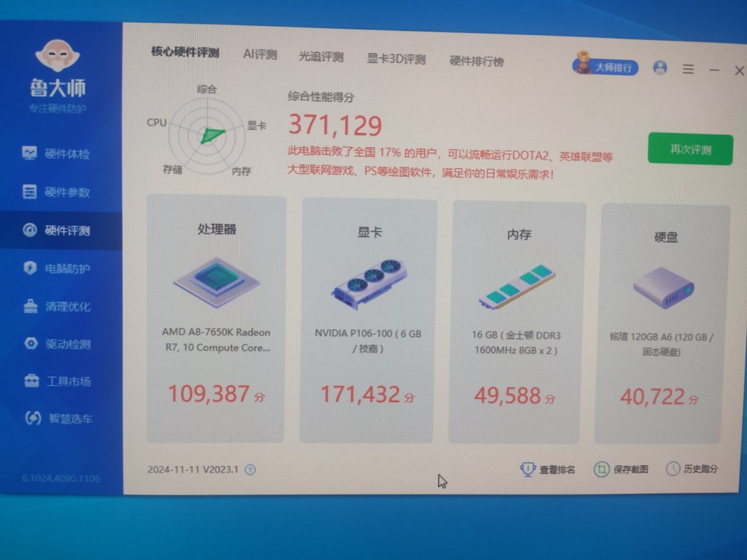Click the 显卡 card title
This screenshot has height=560, width=747.
click(x=369, y=232)
